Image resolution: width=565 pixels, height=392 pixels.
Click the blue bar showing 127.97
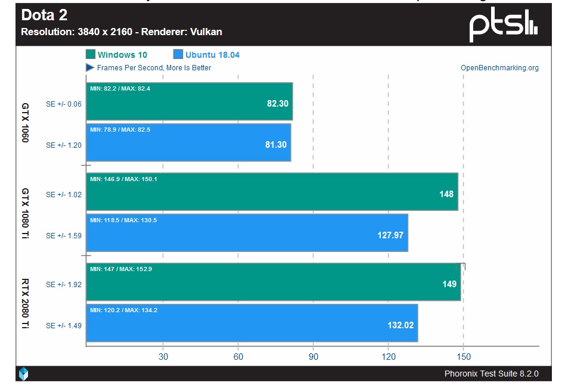pos(247,234)
